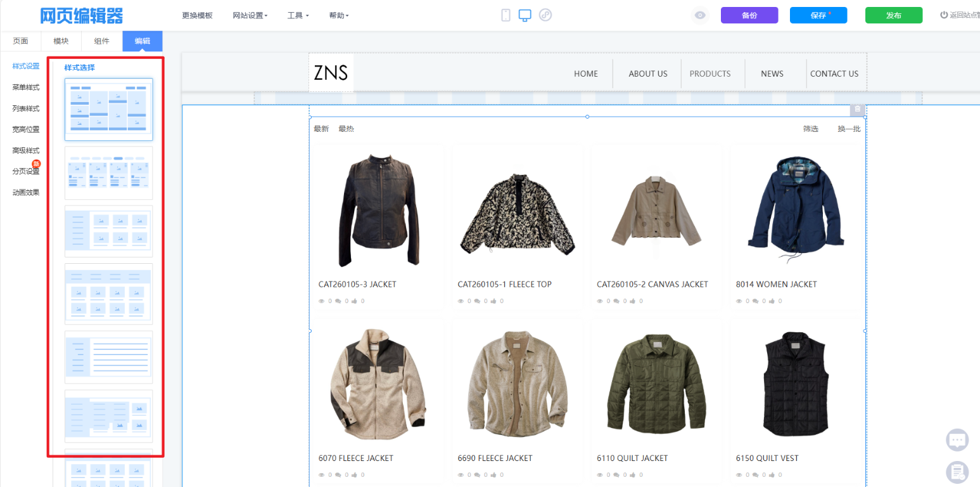Open the 筛选 filter option
Image resolution: width=980 pixels, height=487 pixels.
coord(811,129)
